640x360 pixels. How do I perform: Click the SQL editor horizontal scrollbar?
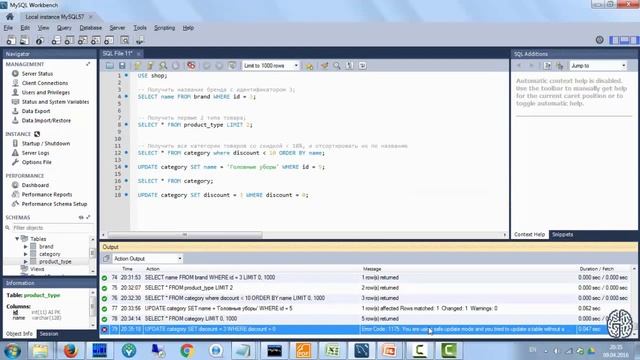coord(184,235)
